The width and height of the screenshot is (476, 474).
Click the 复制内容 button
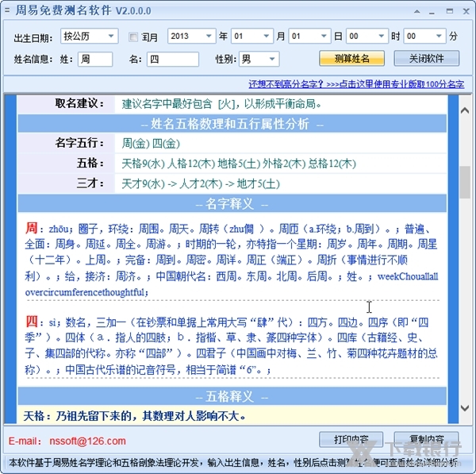point(426,439)
